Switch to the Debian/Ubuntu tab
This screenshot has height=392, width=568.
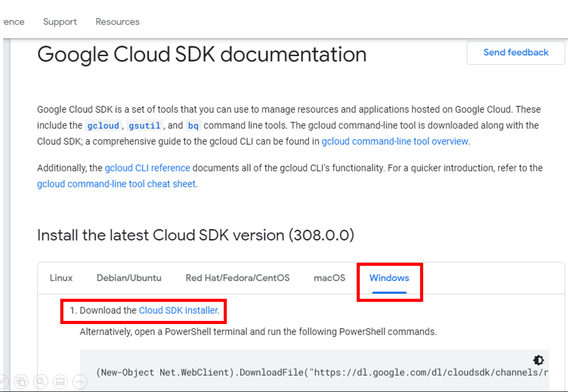tap(129, 278)
